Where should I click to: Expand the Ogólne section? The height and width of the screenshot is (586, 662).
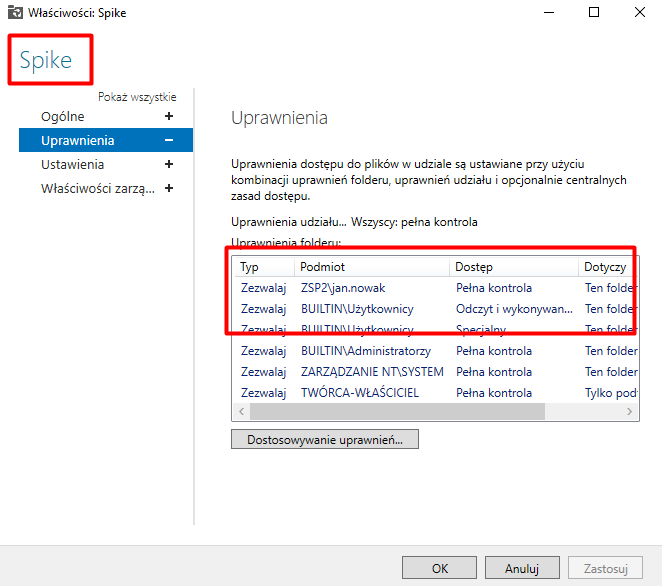169,117
